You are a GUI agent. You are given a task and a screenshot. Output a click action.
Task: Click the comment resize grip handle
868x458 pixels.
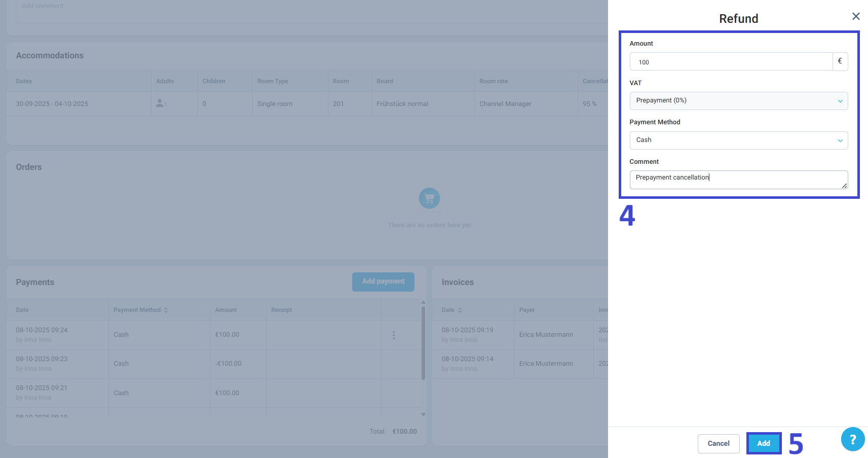[x=844, y=186]
